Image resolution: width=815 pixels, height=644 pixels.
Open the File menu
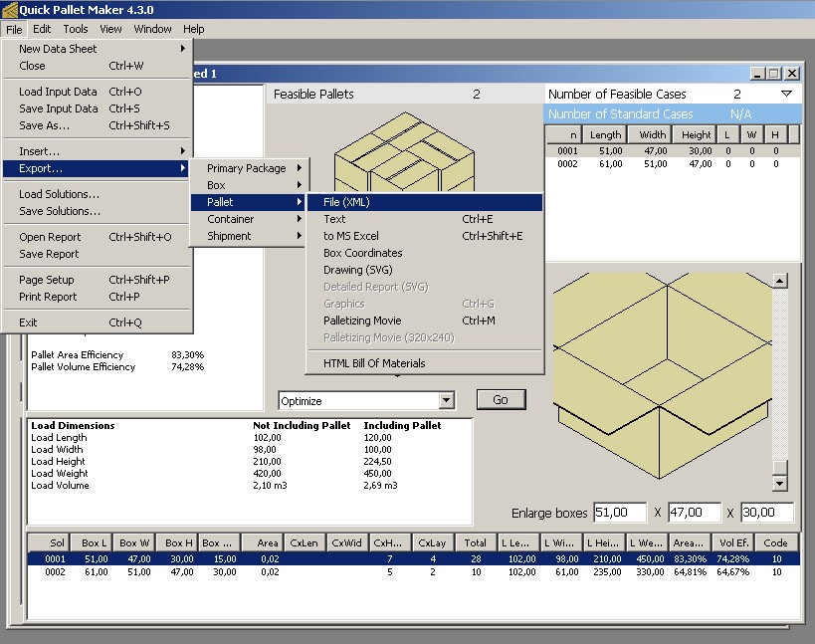(x=14, y=29)
